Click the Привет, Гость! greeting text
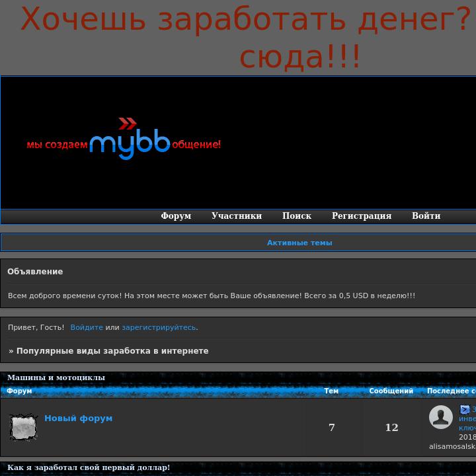Screen dimensions: 476x476 coord(36,327)
